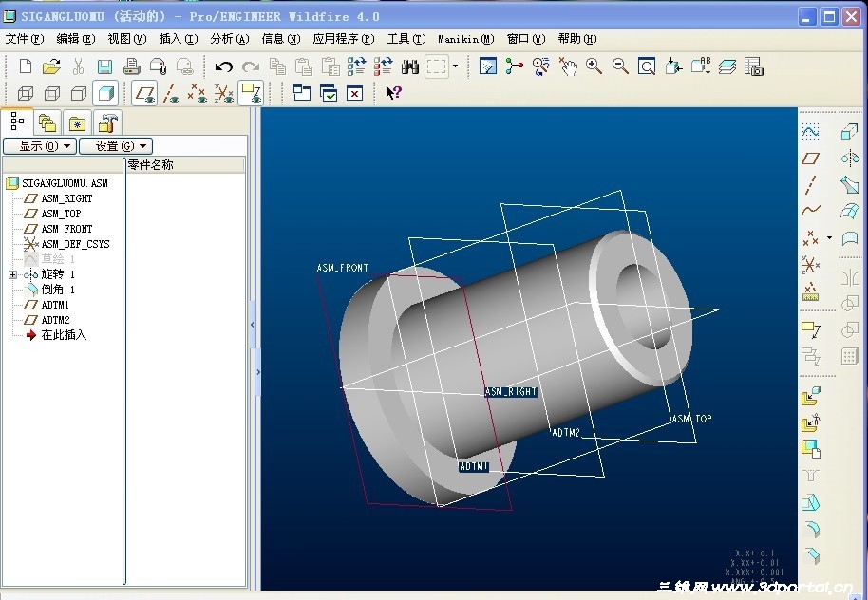Image resolution: width=868 pixels, height=600 pixels.
Task: Toggle datum points display
Action: (198, 93)
